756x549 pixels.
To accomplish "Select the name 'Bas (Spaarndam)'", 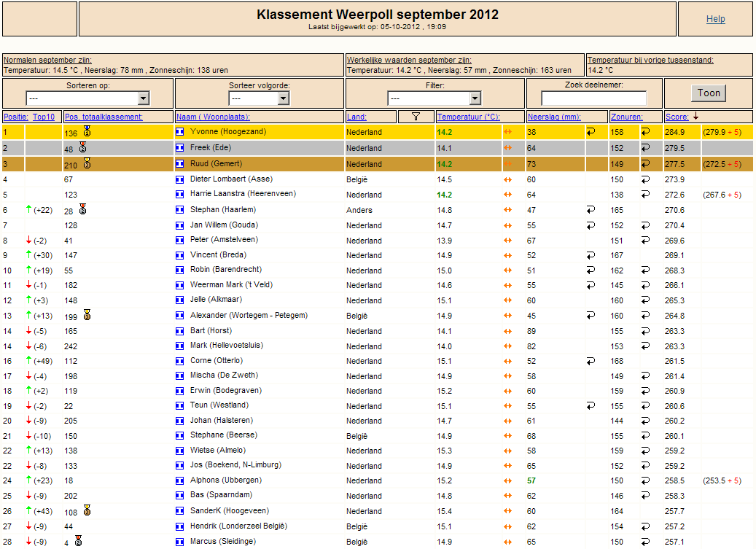I will [222, 494].
